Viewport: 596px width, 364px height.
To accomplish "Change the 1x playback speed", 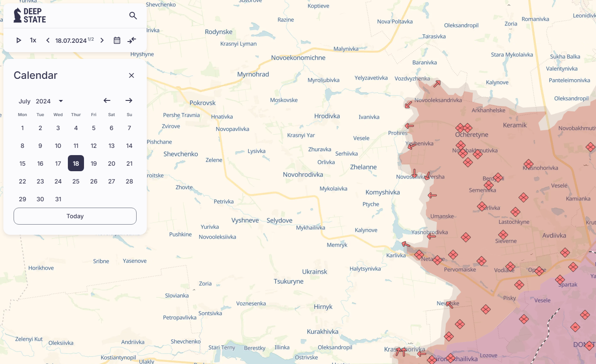I will click(x=33, y=40).
